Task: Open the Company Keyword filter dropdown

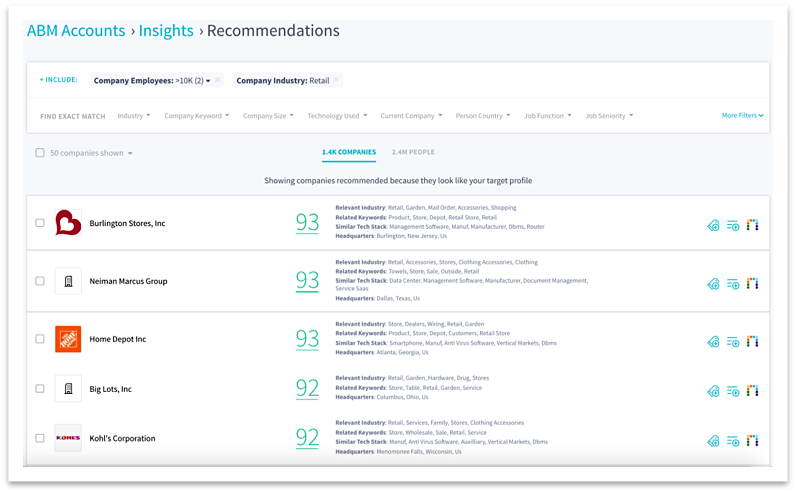Action: pyautogui.click(x=196, y=116)
